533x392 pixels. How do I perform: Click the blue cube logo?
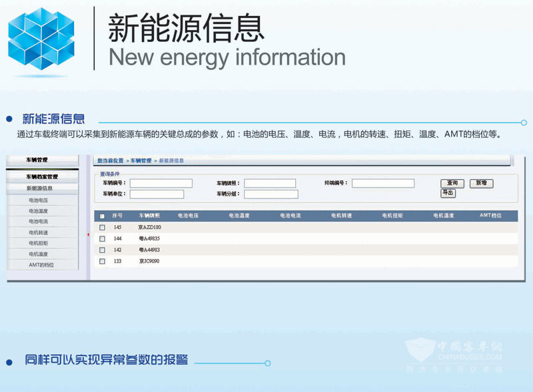[41, 39]
